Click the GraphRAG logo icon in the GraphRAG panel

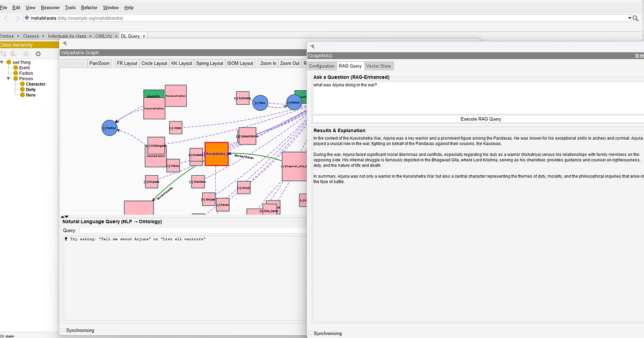[313, 45]
